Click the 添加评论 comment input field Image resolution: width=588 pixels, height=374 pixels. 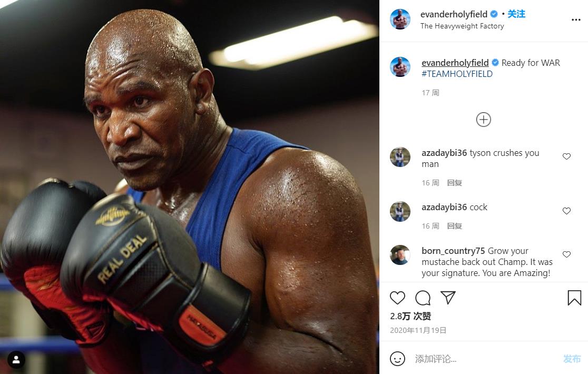click(484, 359)
